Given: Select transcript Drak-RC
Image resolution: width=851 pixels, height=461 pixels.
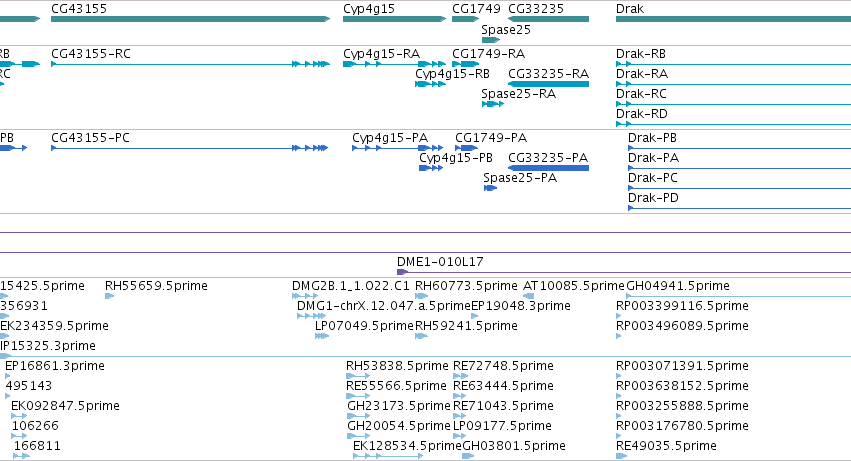Looking at the screenshot, I should (733, 104).
